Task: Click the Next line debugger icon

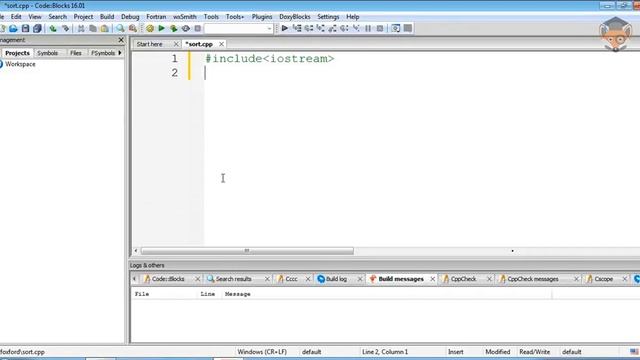Action: pyautogui.click(x=309, y=29)
